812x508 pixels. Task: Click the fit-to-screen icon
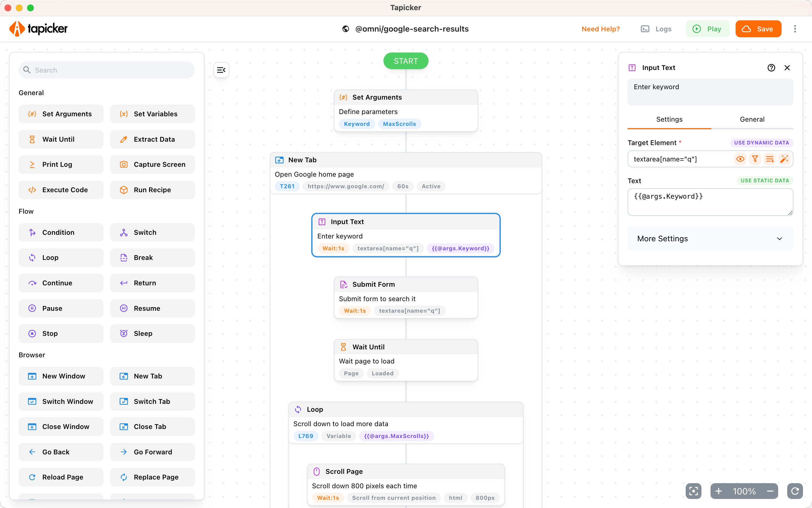click(x=694, y=491)
